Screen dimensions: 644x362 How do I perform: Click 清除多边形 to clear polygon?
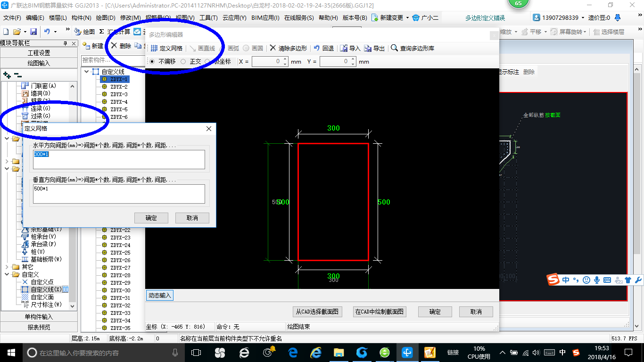(x=288, y=48)
